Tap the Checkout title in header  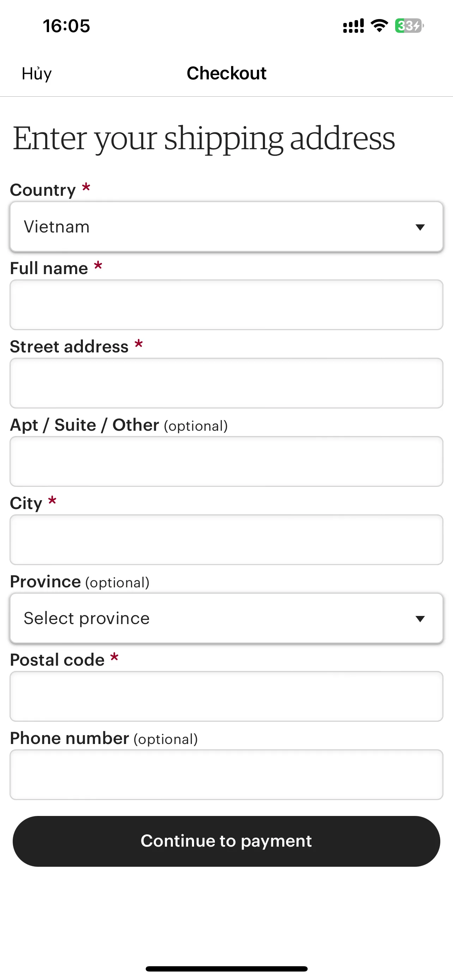pyautogui.click(x=226, y=73)
